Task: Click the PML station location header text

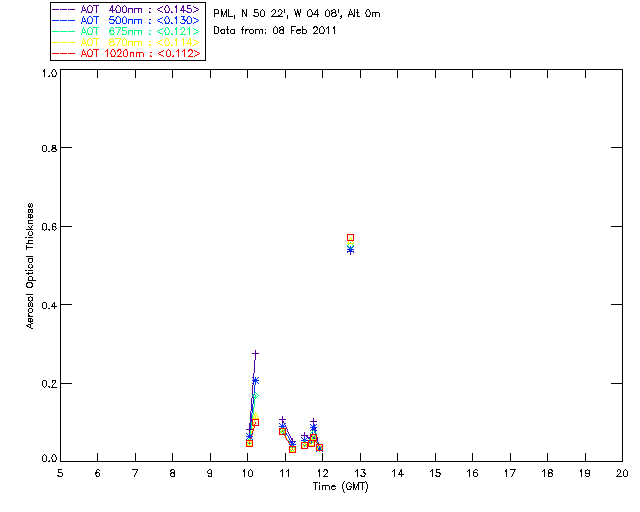Action: [297, 14]
